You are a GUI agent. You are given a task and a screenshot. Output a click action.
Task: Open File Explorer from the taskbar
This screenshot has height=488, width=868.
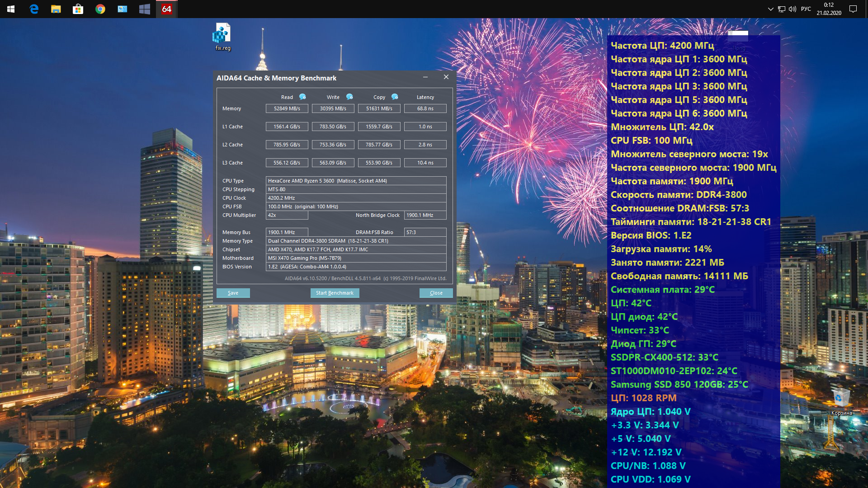tap(56, 9)
